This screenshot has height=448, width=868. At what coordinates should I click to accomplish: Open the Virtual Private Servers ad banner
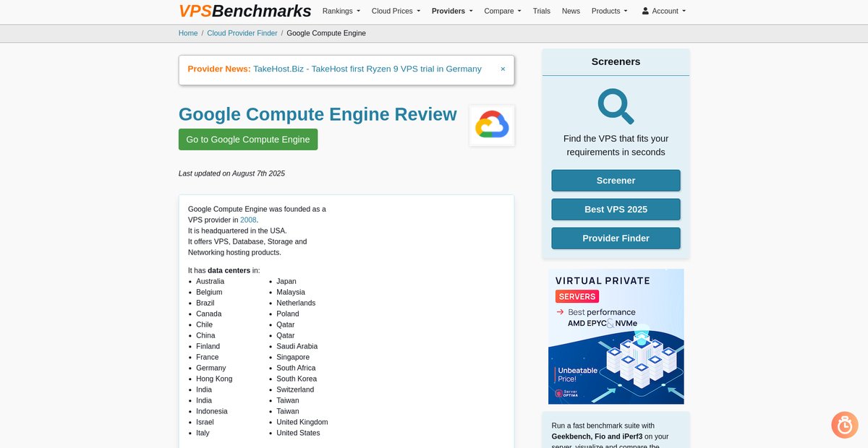click(x=616, y=336)
